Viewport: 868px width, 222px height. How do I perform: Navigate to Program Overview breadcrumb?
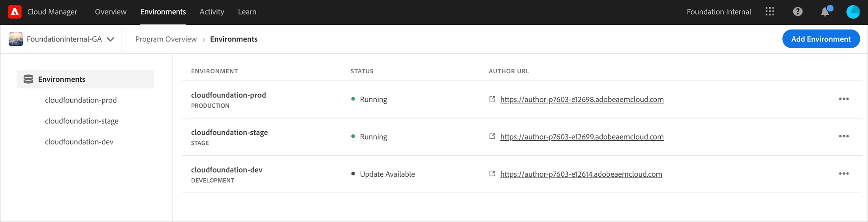166,39
